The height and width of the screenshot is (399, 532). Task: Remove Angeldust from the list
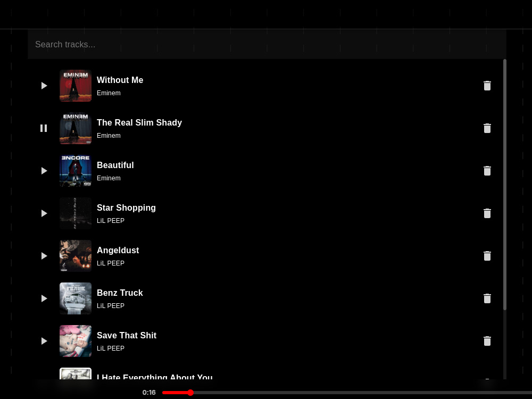click(487, 256)
